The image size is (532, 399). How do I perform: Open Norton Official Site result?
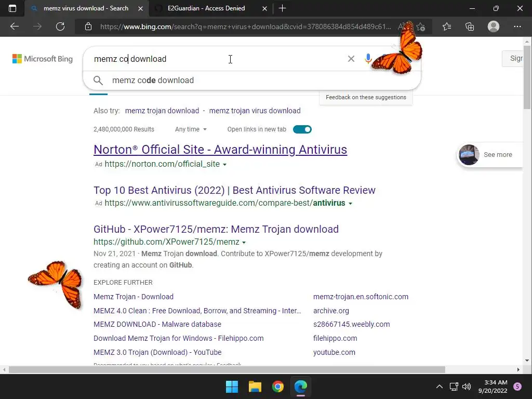point(220,149)
